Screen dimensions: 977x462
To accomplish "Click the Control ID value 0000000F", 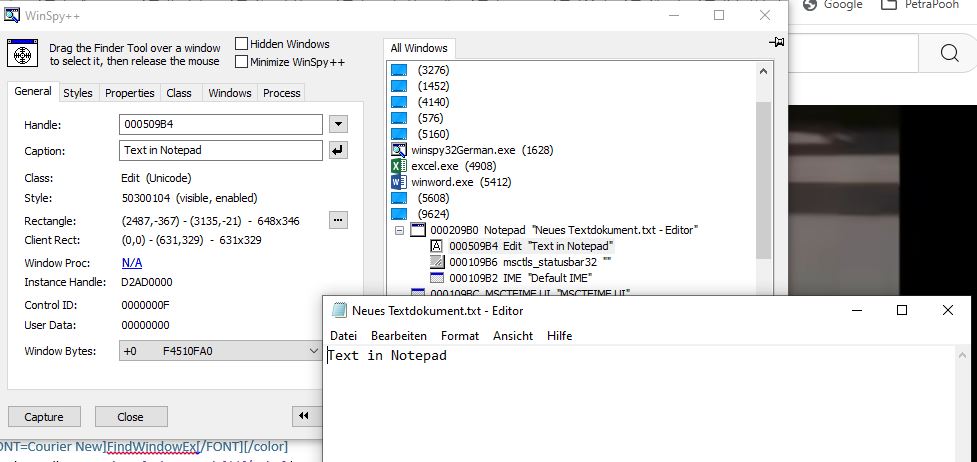I will pos(145,305).
